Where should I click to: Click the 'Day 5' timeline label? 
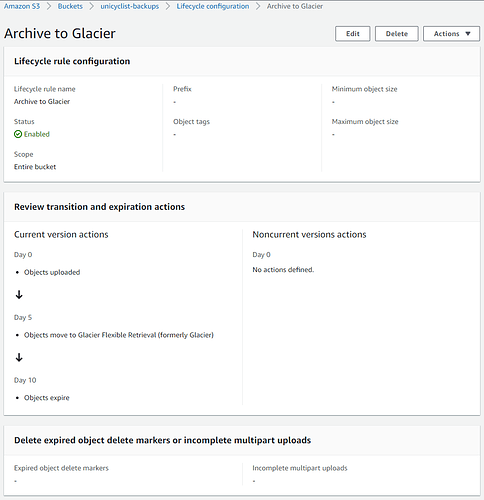point(23,317)
